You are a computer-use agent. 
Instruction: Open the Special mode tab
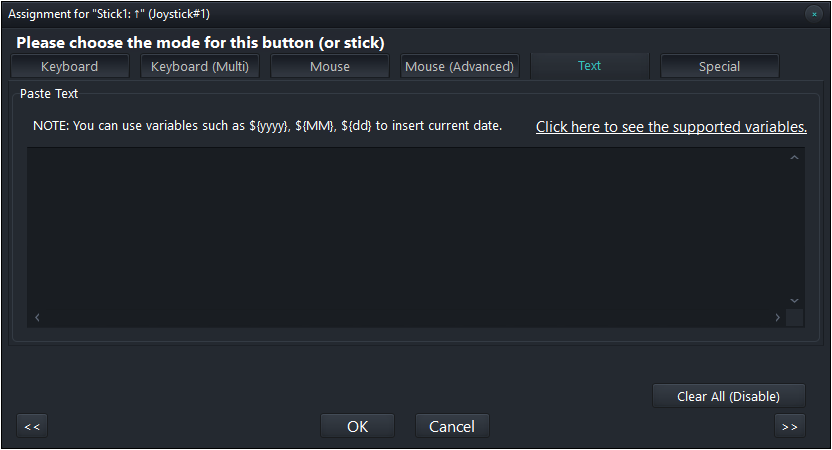pyautogui.click(x=719, y=67)
